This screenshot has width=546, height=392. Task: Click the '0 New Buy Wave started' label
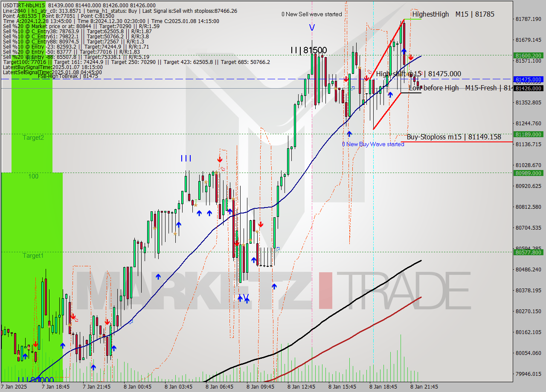[373, 144]
